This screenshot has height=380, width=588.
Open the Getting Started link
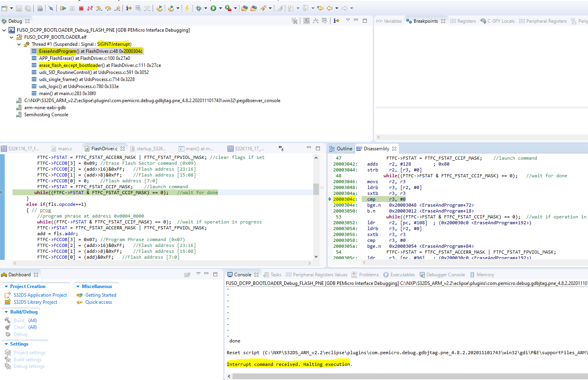click(101, 295)
